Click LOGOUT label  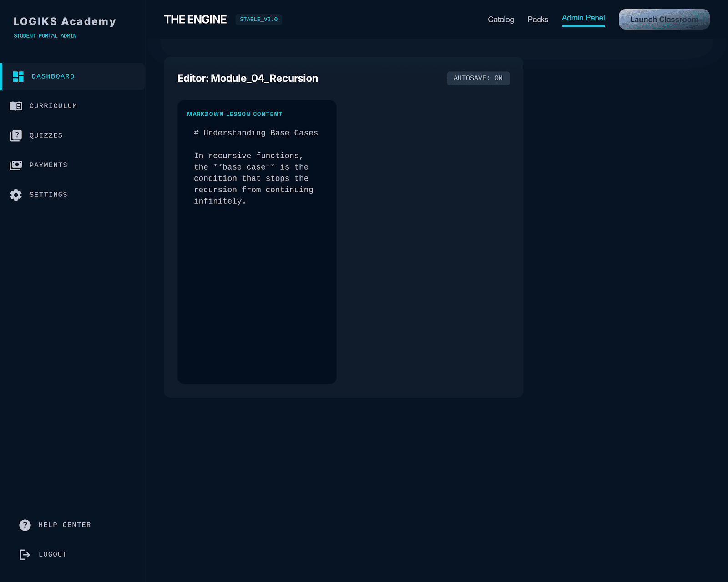coord(53,555)
